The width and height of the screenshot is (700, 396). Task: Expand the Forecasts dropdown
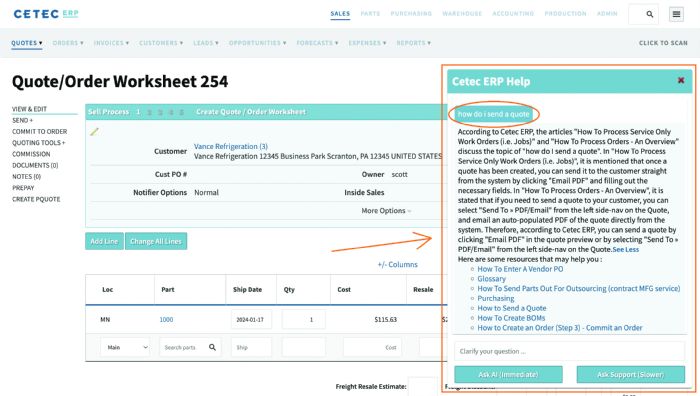click(x=317, y=43)
